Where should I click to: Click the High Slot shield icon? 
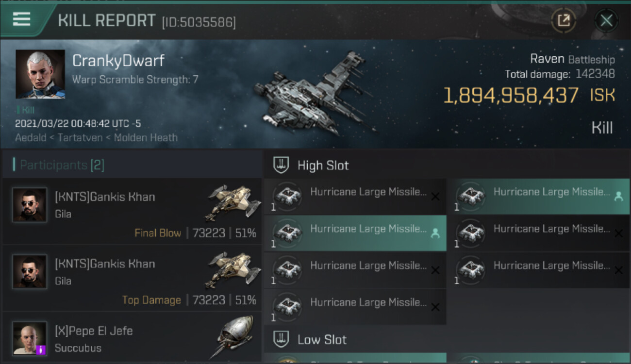tap(281, 165)
